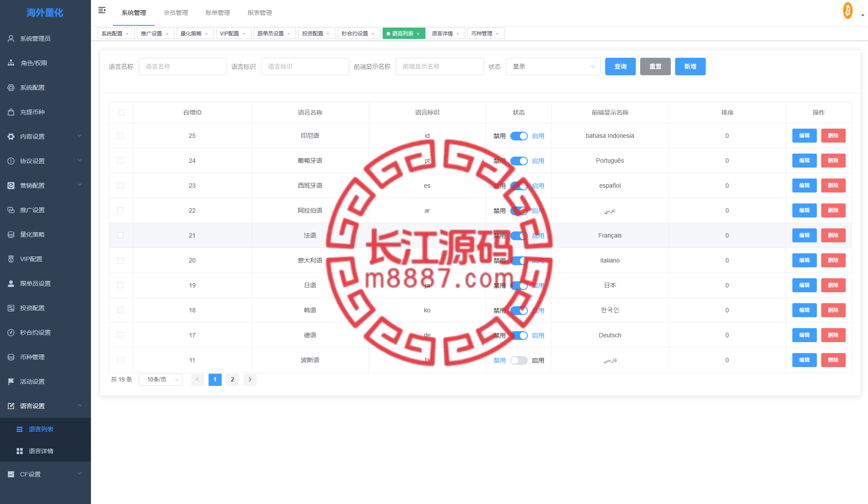This screenshot has height=504, width=868.
Task: Click the 角色/权限 sidebar icon
Action: tap(11, 63)
